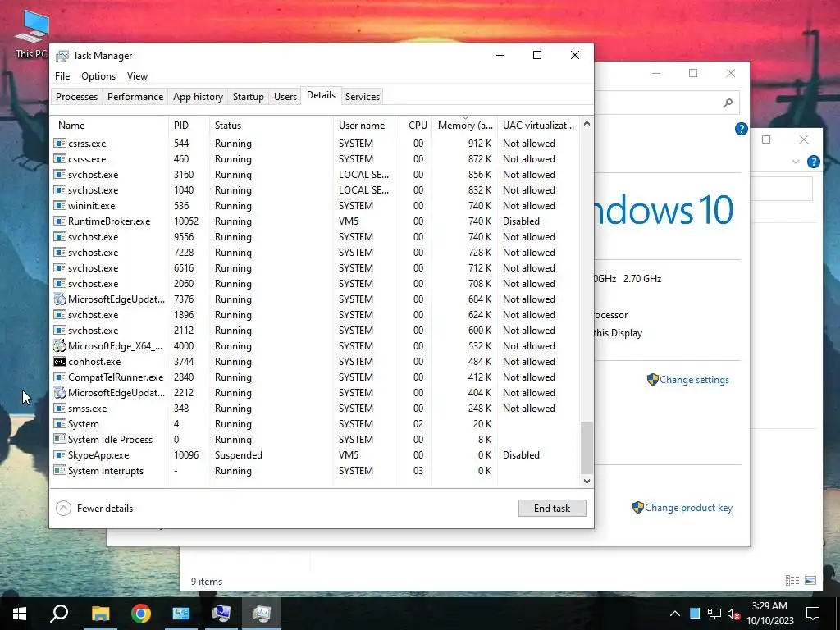Click the Task Manager title bar icon

coord(62,56)
